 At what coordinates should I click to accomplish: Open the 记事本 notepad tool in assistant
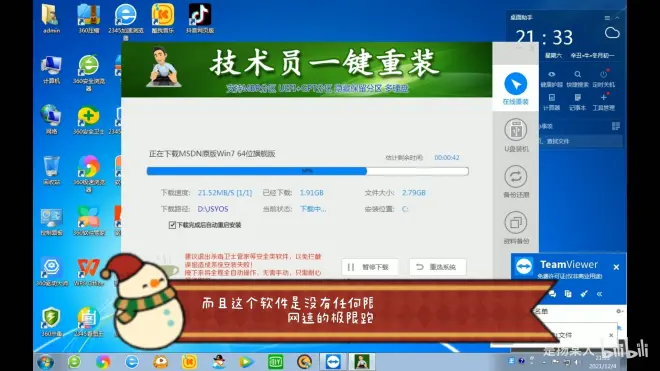[x=578, y=98]
